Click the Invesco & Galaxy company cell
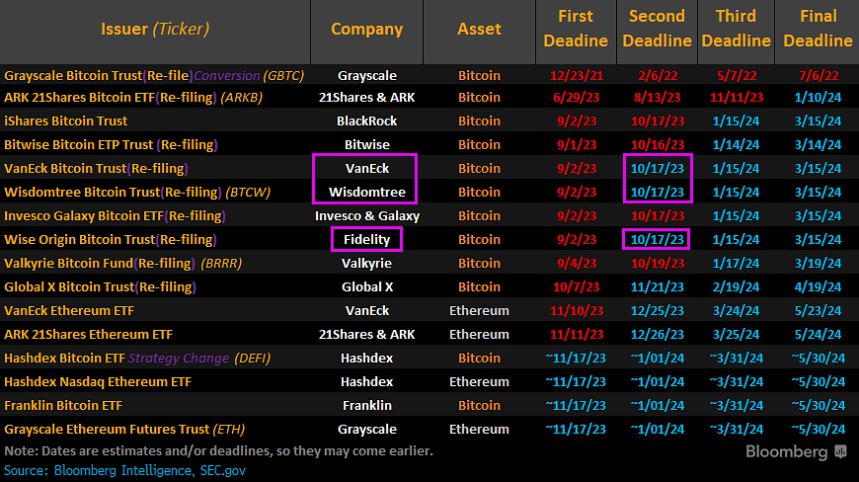 click(x=366, y=215)
